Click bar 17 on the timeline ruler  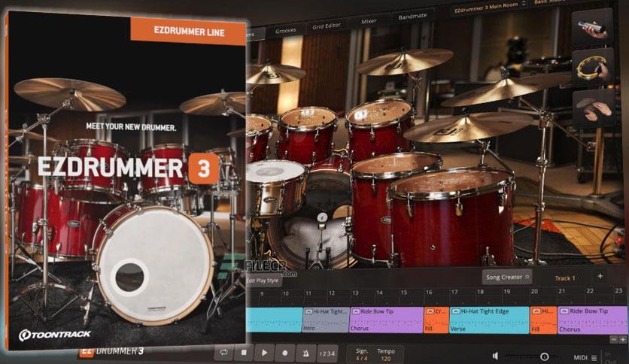(x=454, y=293)
